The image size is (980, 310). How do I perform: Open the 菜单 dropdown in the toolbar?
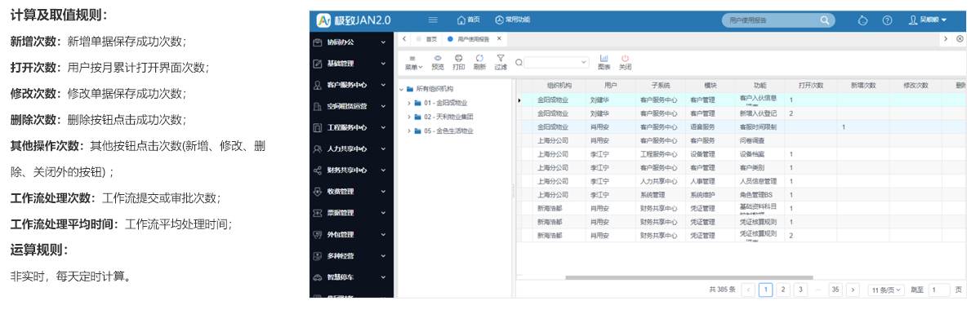tap(414, 62)
